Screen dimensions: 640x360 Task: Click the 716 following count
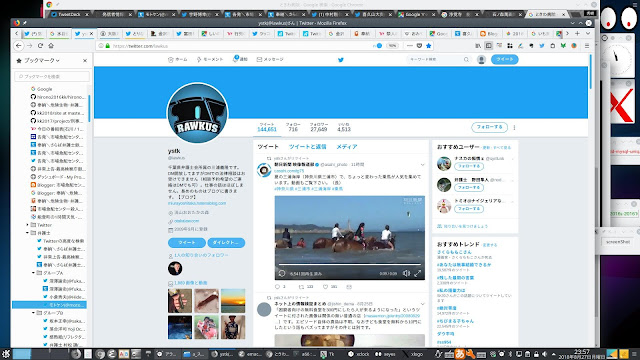(293, 129)
